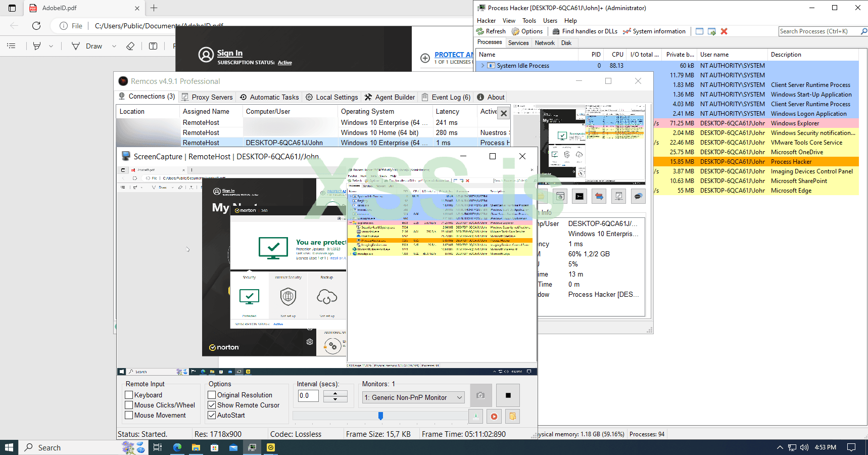This screenshot has width=868, height=455.
Task: Open the Draw tool dropdown arrow
Action: [114, 46]
